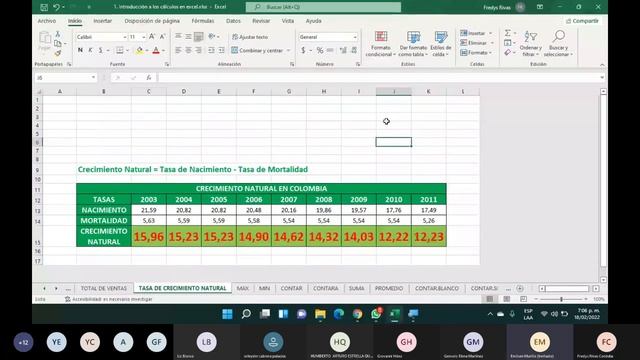Click the decrease font size icon

(162, 37)
